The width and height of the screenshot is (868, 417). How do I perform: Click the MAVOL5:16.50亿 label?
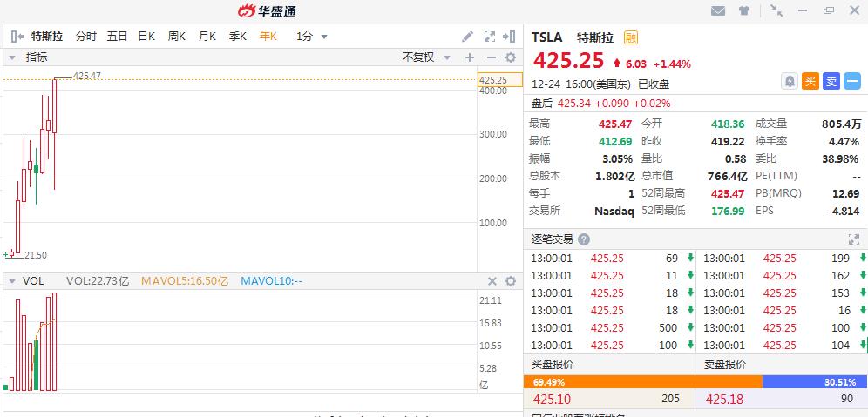tap(185, 281)
